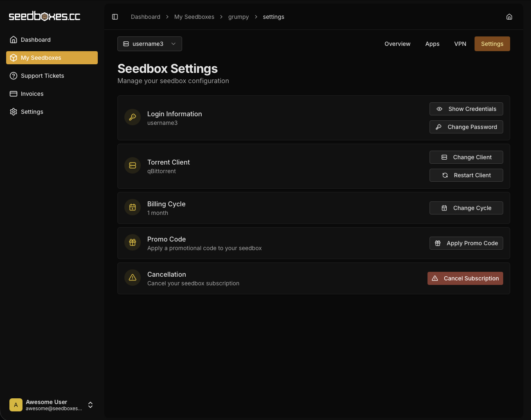Click the home icon at breadcrumb right

[509, 16]
